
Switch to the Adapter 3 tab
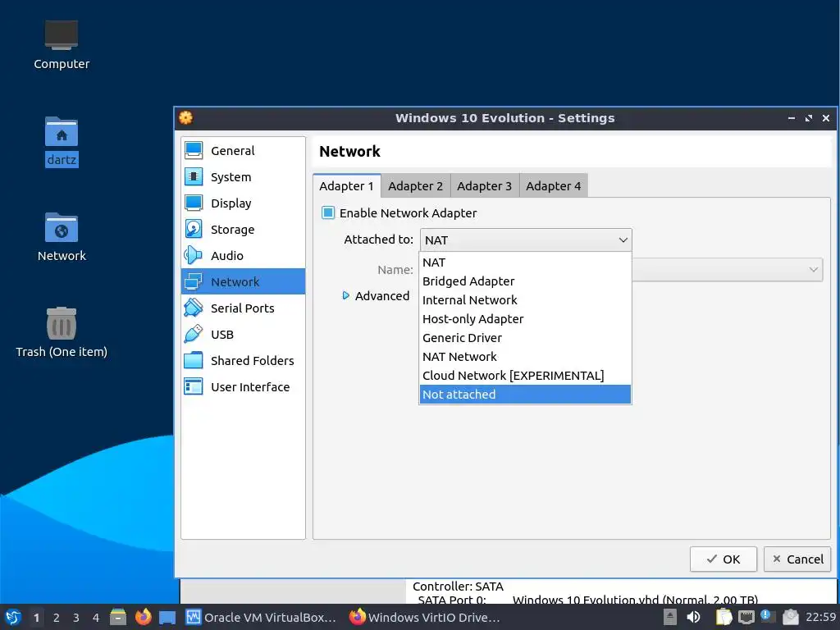[x=484, y=186]
